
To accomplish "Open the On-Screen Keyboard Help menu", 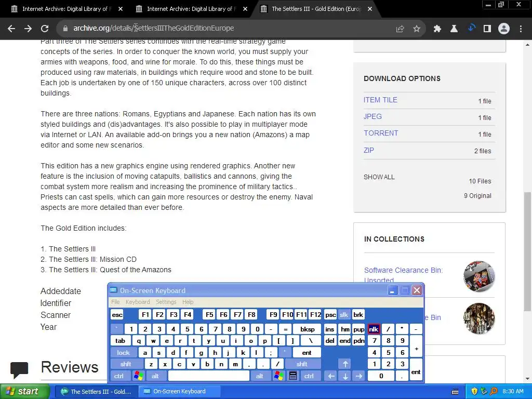I will click(x=188, y=302).
